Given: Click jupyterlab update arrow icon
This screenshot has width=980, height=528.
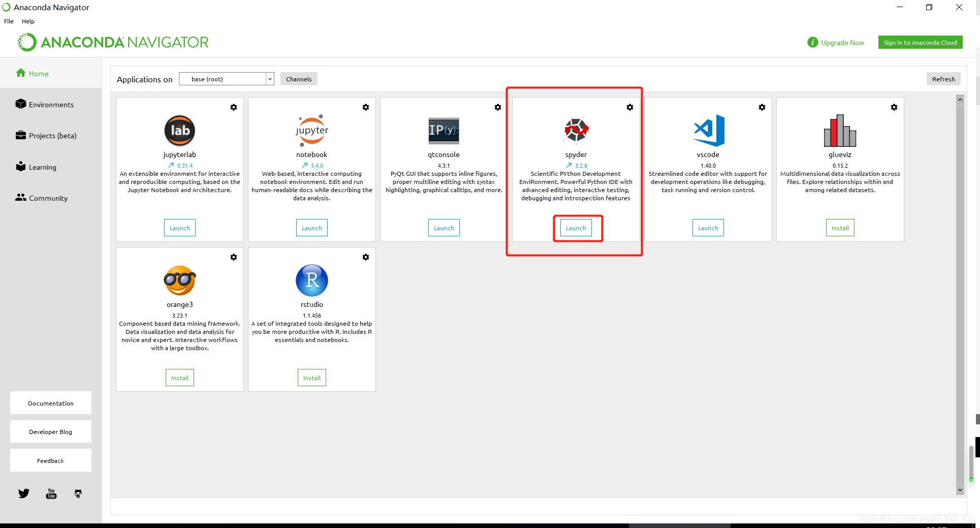Looking at the screenshot, I should 171,166.
